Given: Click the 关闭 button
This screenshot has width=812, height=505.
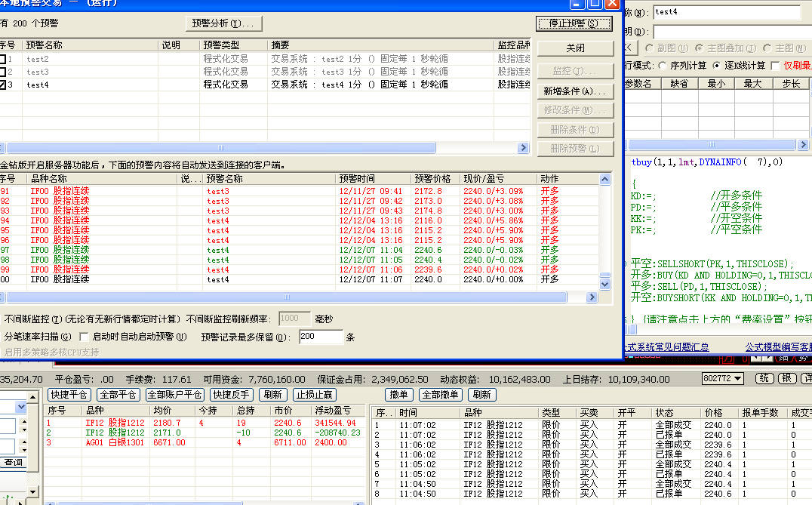Looking at the screenshot, I should [x=575, y=48].
